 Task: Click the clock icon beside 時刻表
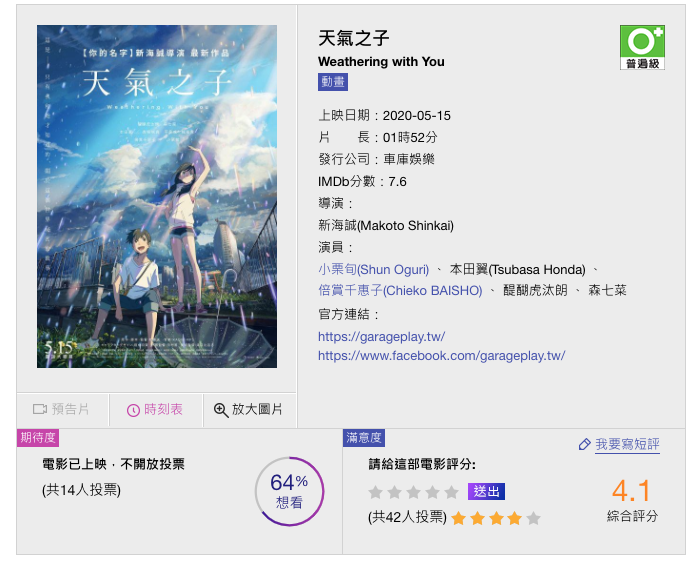point(133,410)
